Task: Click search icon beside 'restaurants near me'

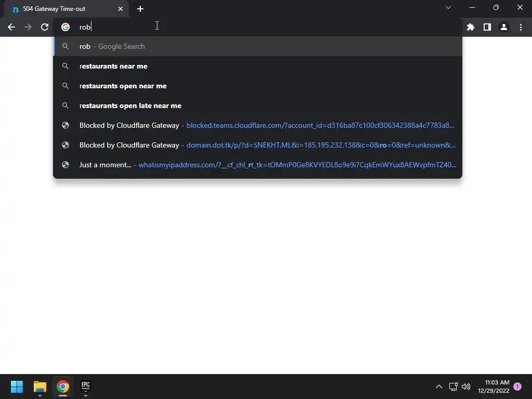Action: pyautogui.click(x=65, y=66)
